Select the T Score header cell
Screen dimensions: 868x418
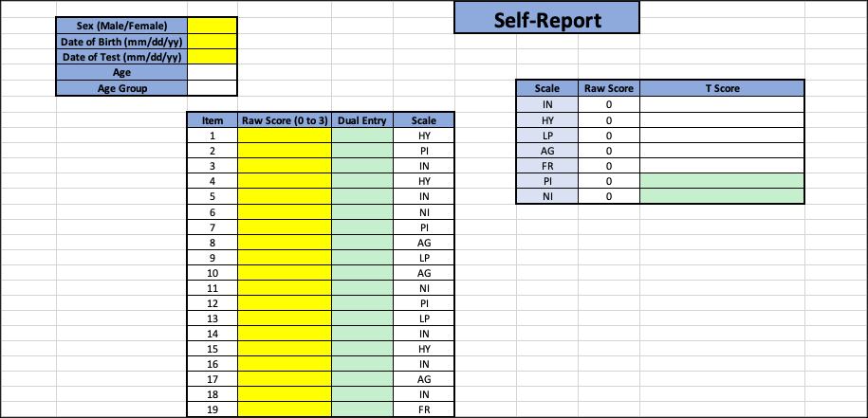click(x=722, y=88)
